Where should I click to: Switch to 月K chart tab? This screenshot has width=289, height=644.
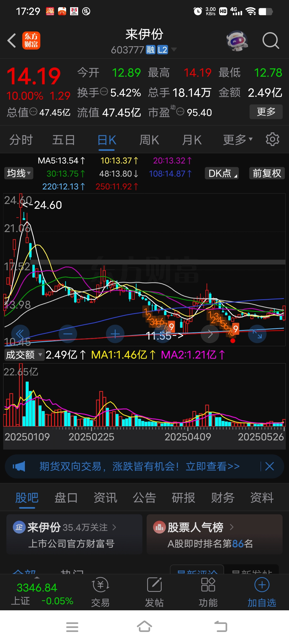pos(192,140)
